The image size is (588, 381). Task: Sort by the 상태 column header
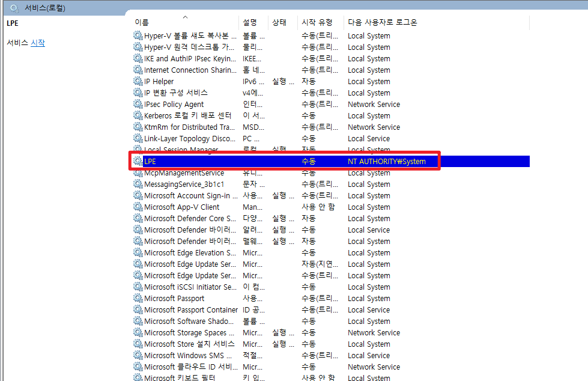279,22
